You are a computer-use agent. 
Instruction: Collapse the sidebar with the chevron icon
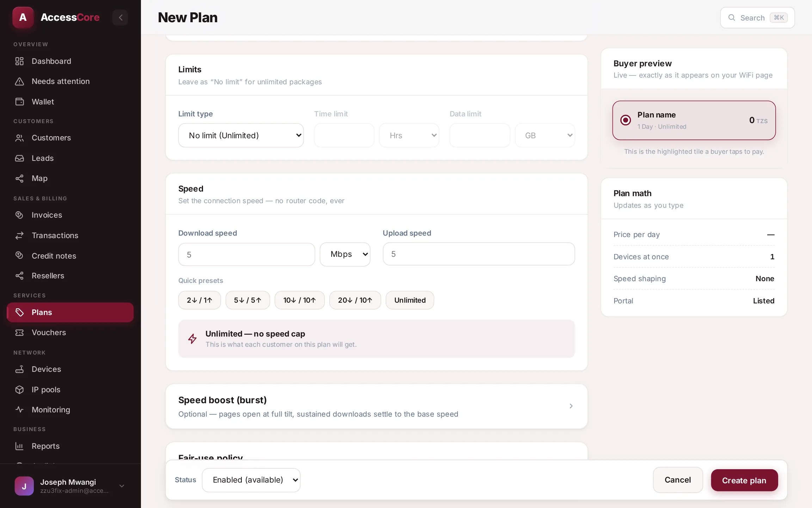tap(121, 17)
